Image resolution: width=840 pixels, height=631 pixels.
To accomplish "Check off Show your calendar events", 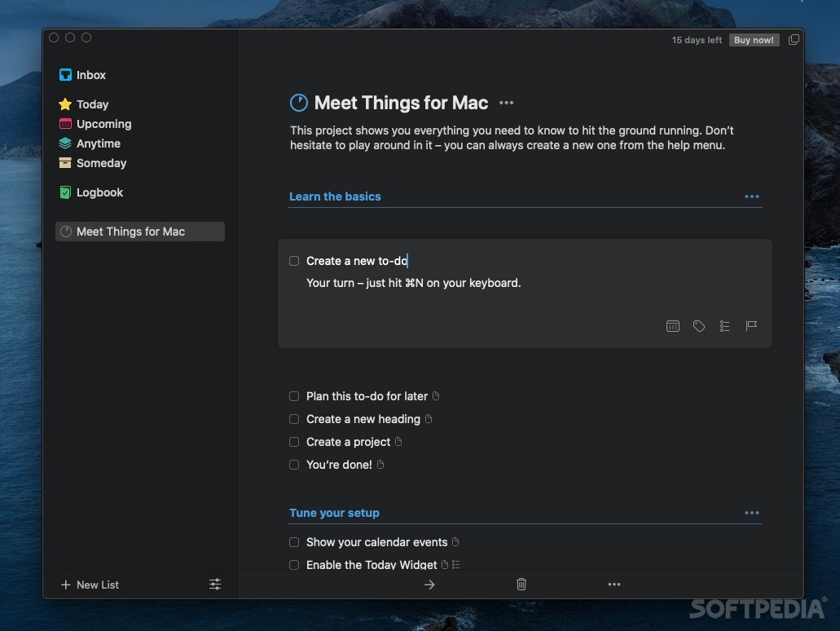I will pos(294,542).
